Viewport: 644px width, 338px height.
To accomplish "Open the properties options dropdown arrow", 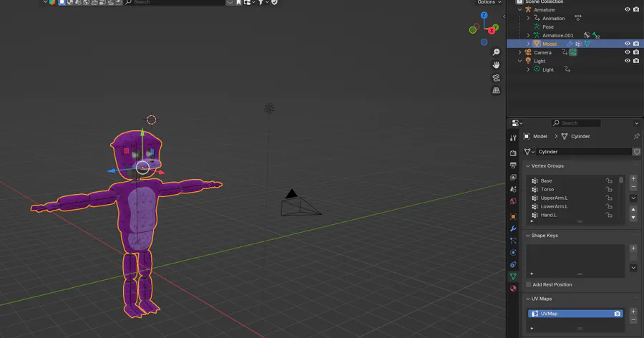I will coord(637,123).
